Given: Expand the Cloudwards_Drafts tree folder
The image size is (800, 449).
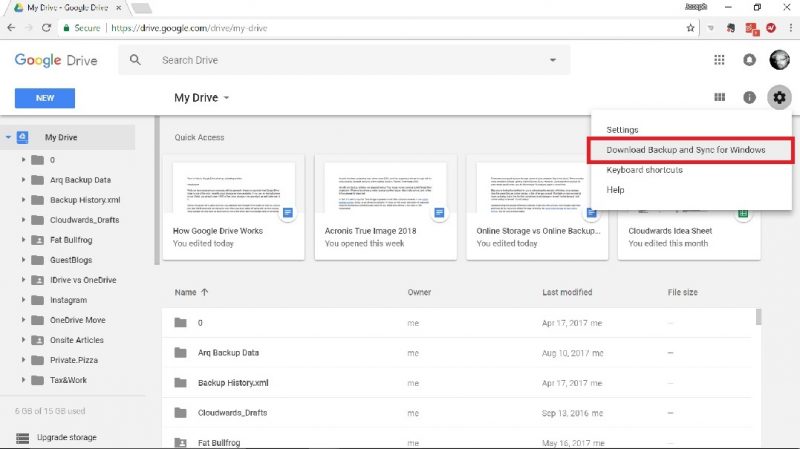Looking at the screenshot, I should pos(23,220).
